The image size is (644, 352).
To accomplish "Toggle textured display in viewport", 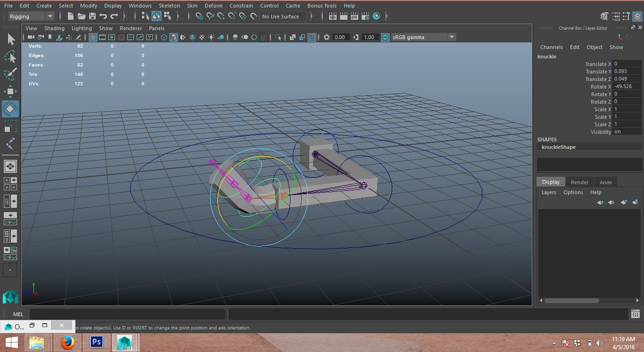I will (202, 37).
